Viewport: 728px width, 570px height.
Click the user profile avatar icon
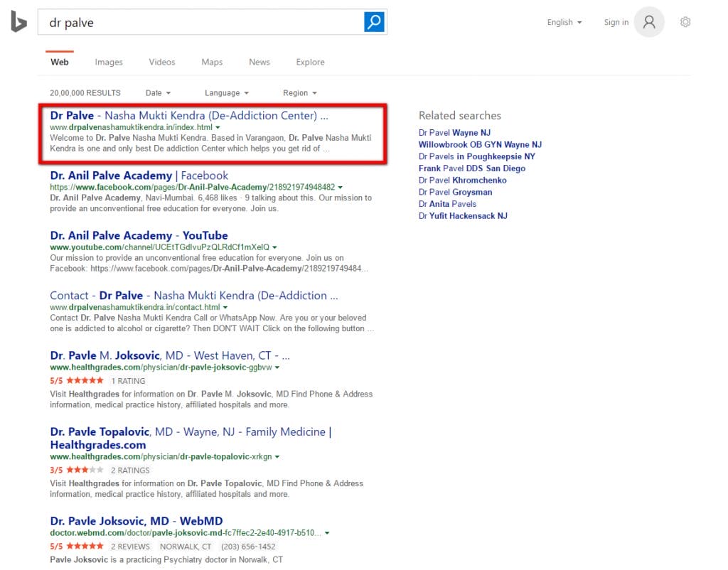649,22
